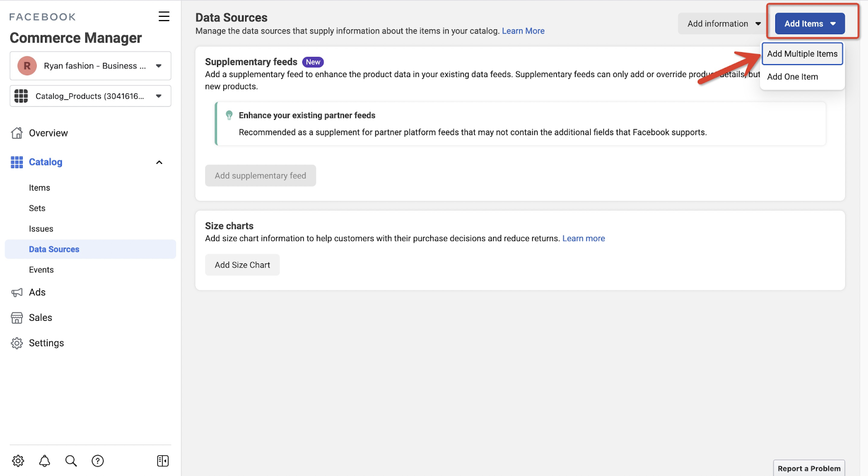This screenshot has height=476, width=868.
Task: Go to Sets under Catalog
Action: pos(37,208)
